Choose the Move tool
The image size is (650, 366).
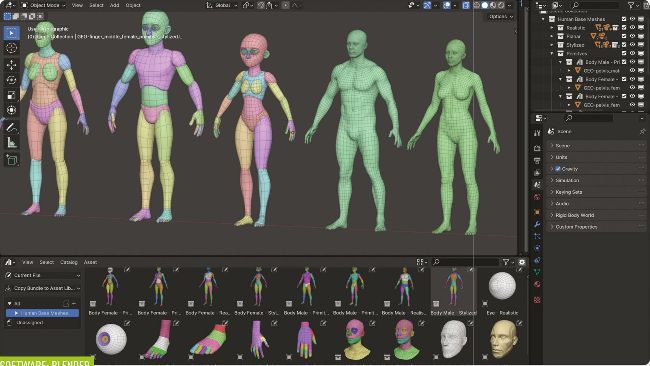[12, 65]
